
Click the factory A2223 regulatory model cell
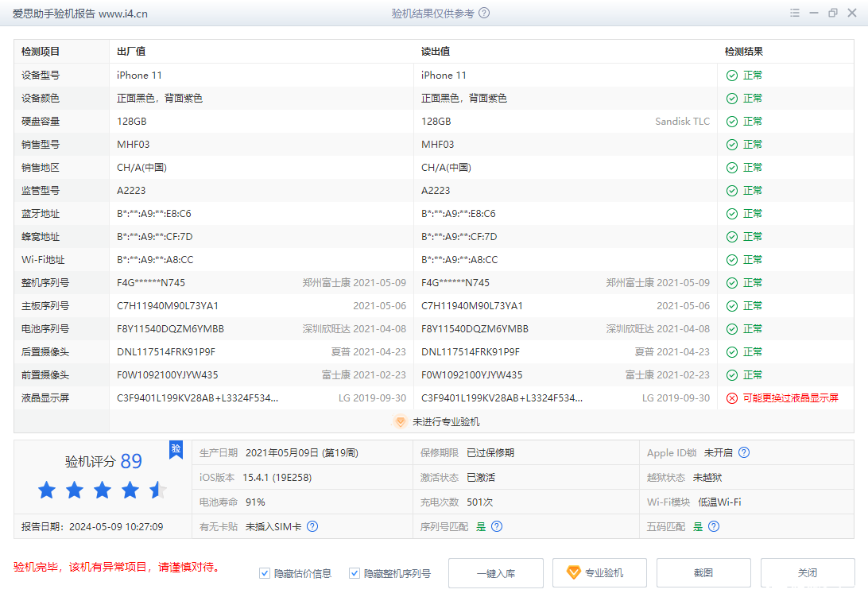(131, 191)
